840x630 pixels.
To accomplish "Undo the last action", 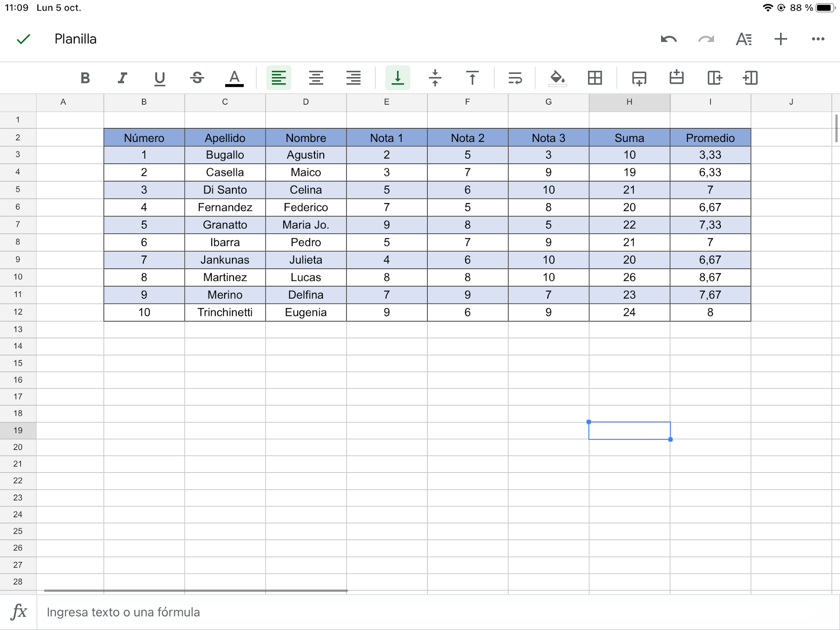I will point(668,39).
